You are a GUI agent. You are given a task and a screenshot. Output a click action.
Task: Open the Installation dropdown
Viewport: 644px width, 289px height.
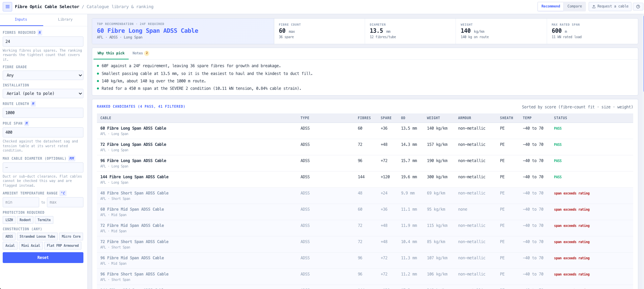(x=43, y=94)
